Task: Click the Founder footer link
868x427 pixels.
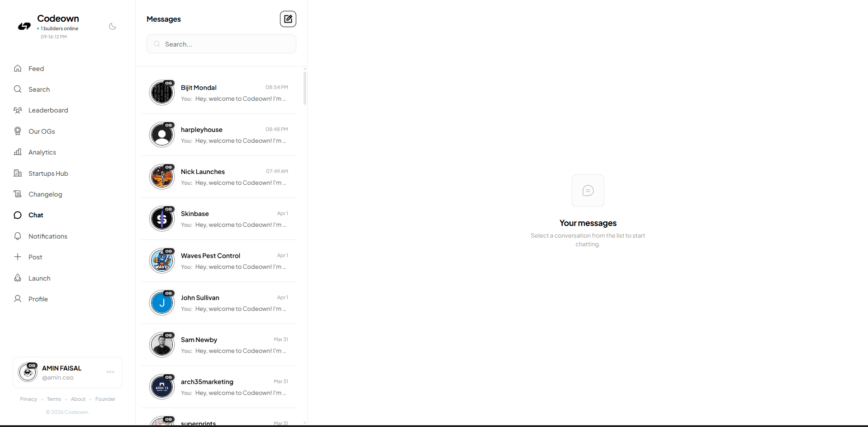Action: click(x=105, y=399)
